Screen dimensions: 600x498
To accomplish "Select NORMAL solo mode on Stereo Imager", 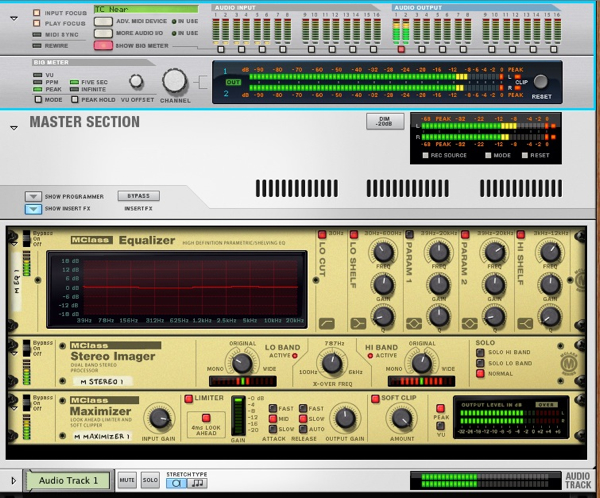I will (480, 374).
